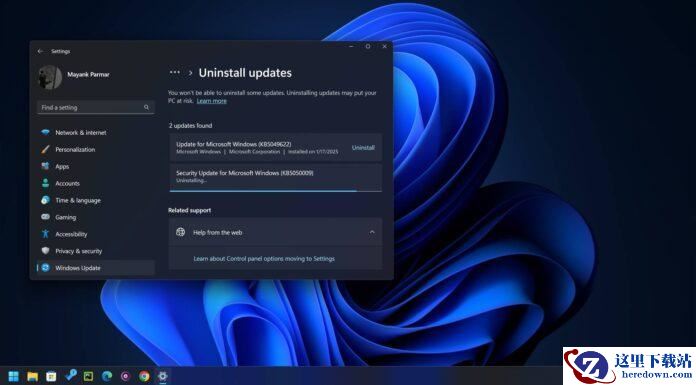This screenshot has height=385, width=696.
Task: Launch Google Chrome from the taskbar
Action: pos(144,376)
